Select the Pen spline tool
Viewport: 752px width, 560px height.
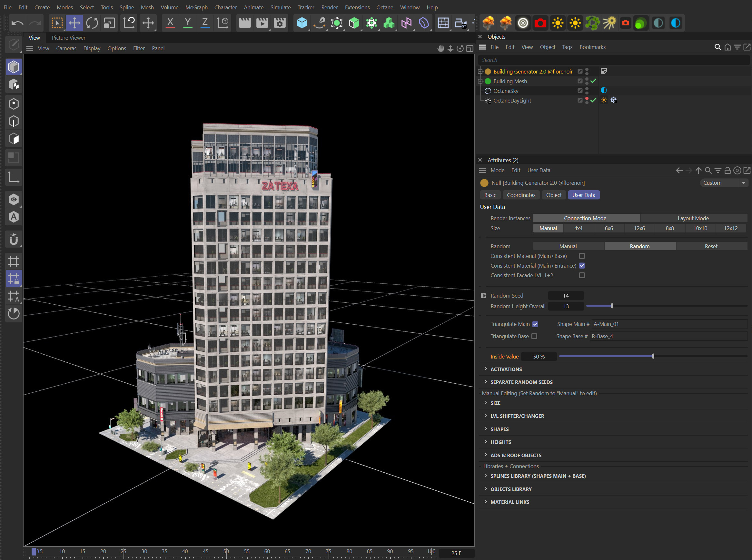(x=319, y=23)
